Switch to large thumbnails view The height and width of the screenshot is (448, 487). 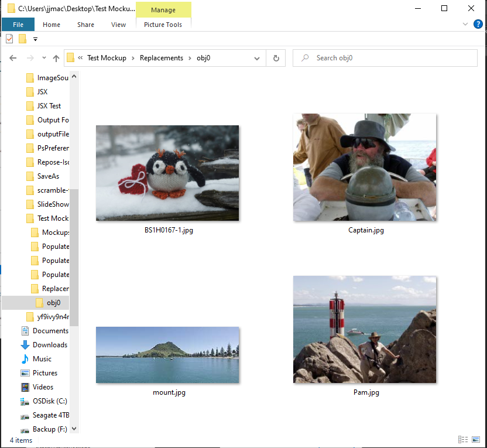[475, 439]
